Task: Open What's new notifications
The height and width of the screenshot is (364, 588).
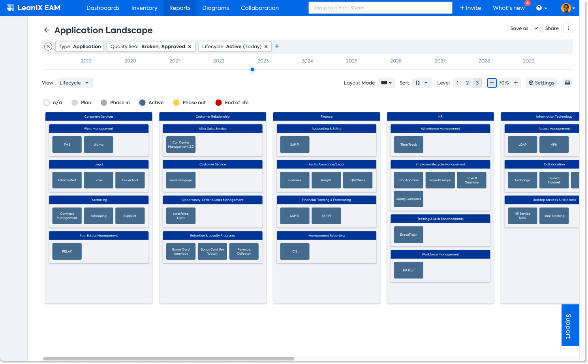Action: point(509,8)
